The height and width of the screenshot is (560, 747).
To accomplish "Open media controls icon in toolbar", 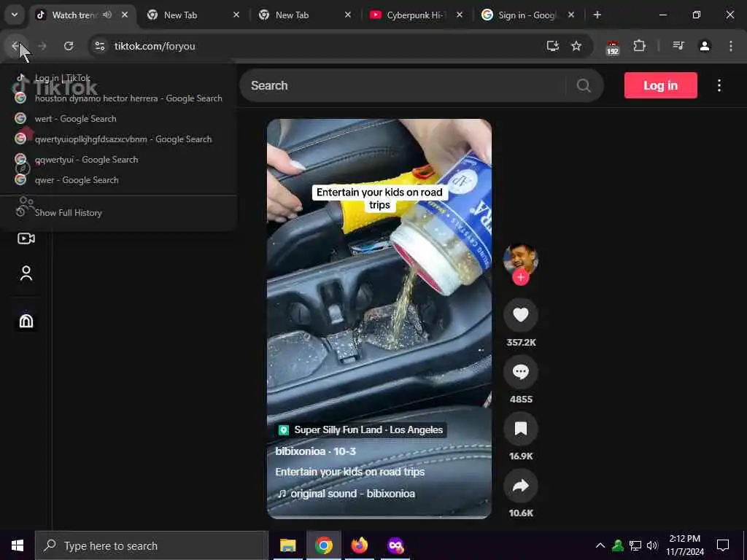I will tap(678, 46).
